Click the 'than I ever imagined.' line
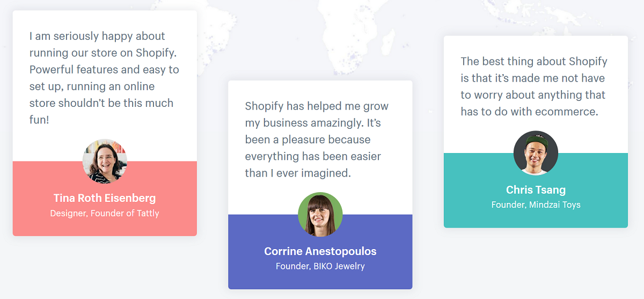Viewport: 644px width, 299px height. click(298, 173)
